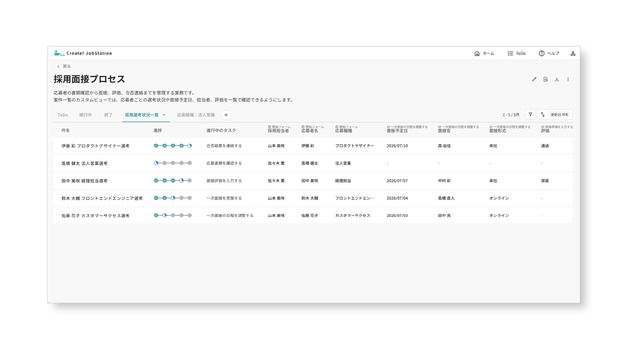Screen dimensions: 640x360
Task: Switch to the tab right of 進行中
Action: tap(108, 115)
